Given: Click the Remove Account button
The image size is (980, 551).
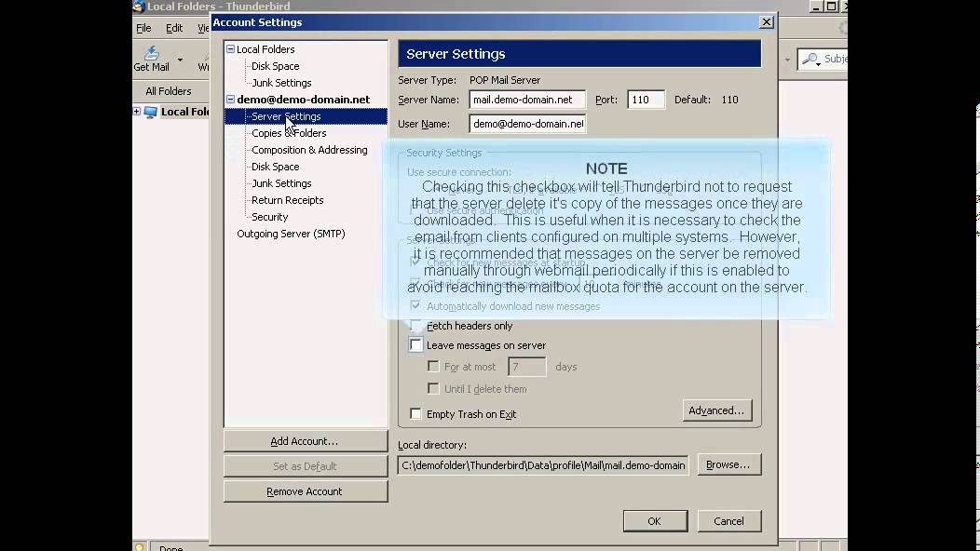Looking at the screenshot, I should 305,491.
